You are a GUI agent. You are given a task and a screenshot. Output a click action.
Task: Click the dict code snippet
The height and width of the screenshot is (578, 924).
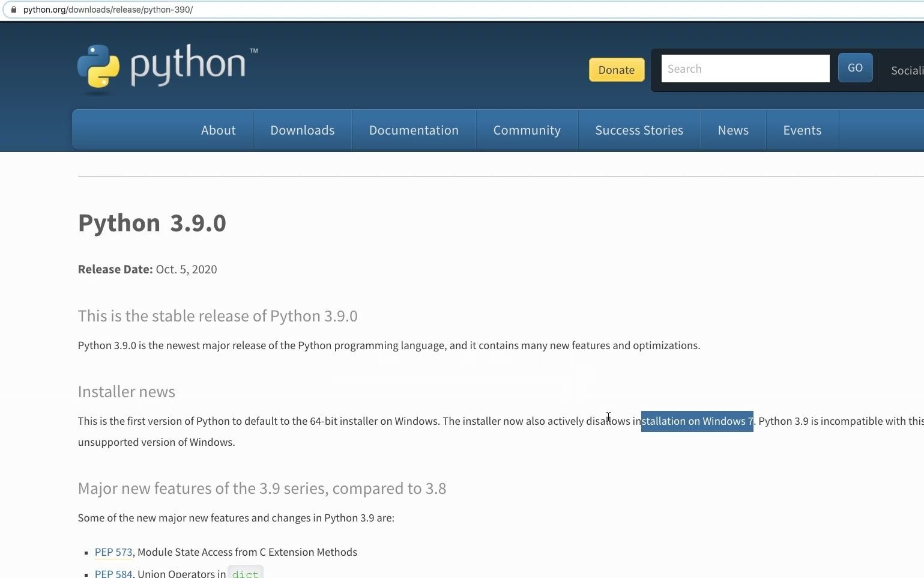click(245, 573)
